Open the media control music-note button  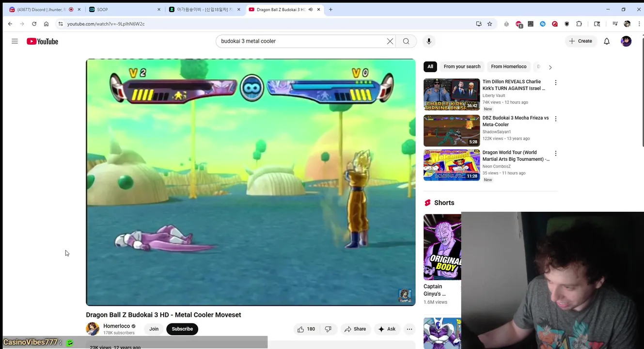tap(615, 24)
